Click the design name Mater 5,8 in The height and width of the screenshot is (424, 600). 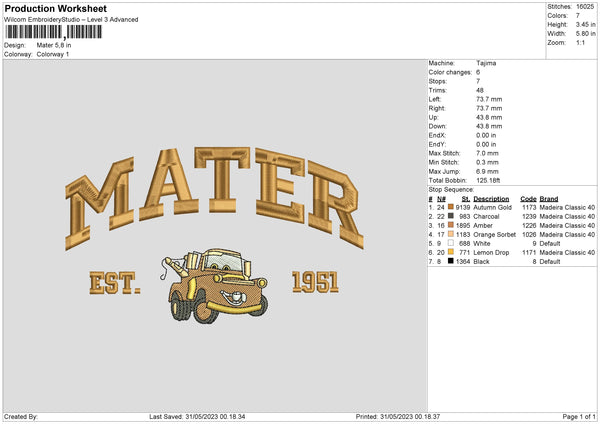54,45
